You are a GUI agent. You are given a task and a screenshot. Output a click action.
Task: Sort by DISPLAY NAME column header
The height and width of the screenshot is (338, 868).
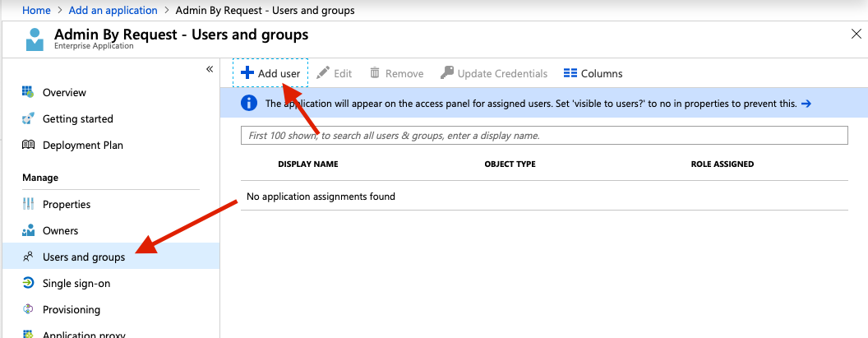(307, 164)
